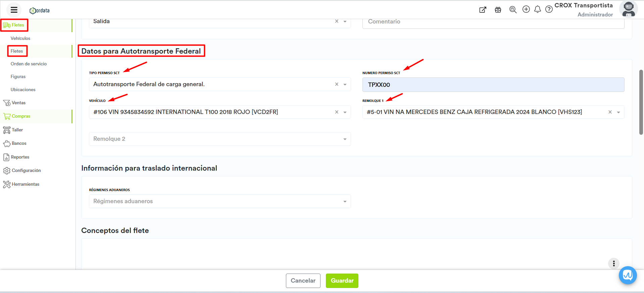The width and height of the screenshot is (644, 293).
Task: Clear the Vehículo selection
Action: pos(337,112)
